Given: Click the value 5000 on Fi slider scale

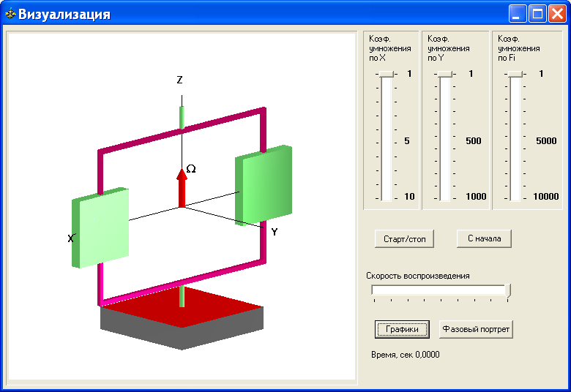Looking at the screenshot, I should (546, 141).
